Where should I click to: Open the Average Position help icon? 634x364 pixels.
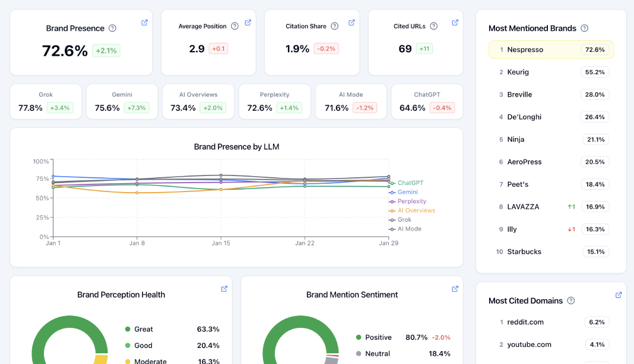[x=234, y=26]
